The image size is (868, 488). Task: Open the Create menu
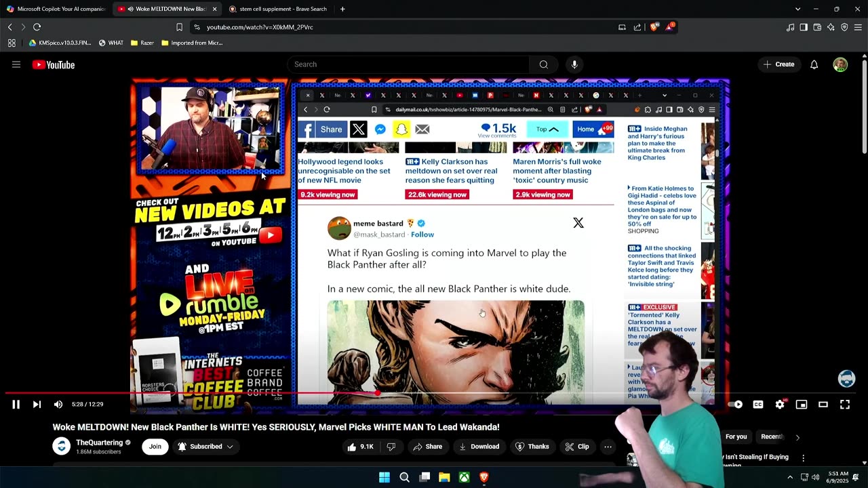(778, 64)
